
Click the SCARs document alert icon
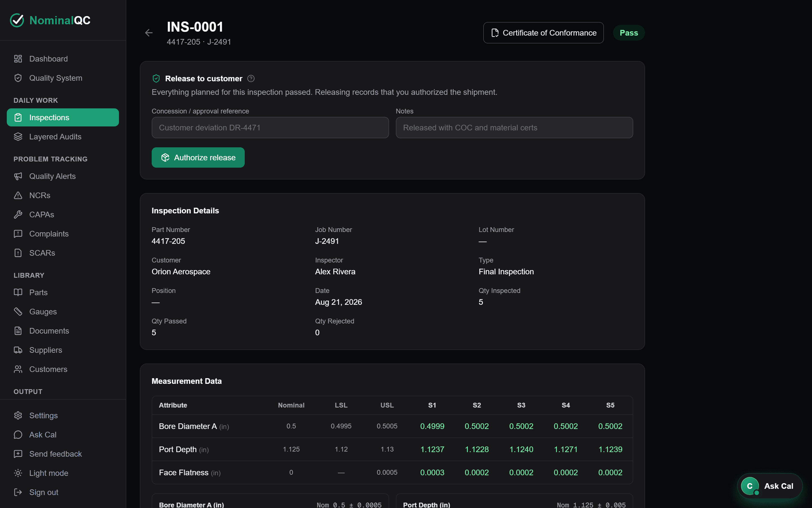18,253
